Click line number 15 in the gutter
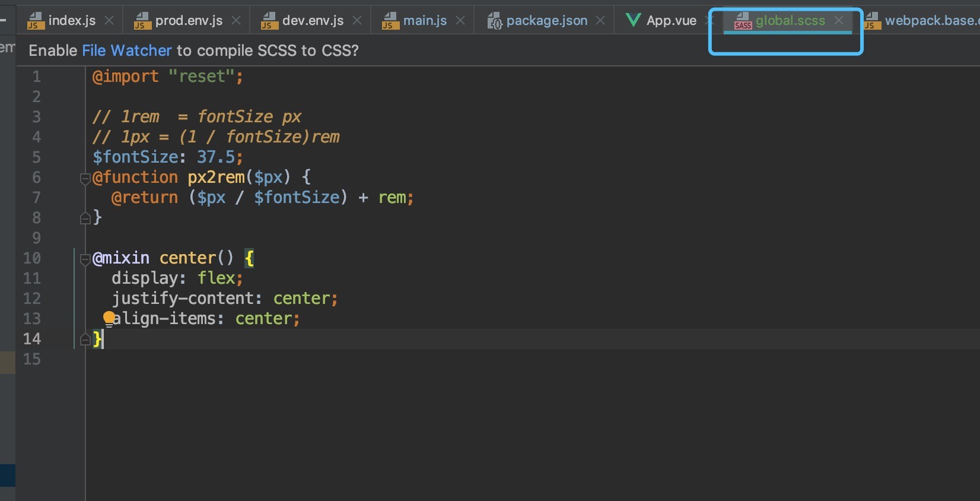This screenshot has height=501, width=980. tap(32, 359)
